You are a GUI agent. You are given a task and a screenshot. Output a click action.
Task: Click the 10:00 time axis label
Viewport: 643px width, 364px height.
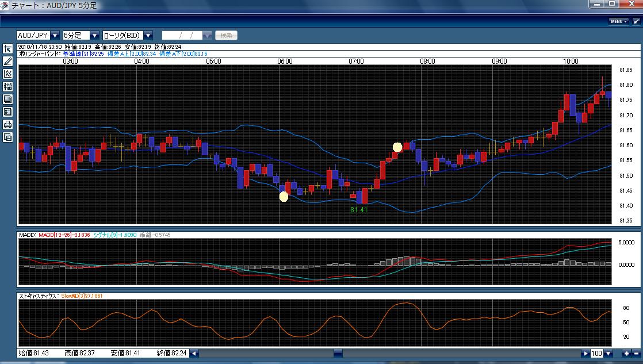571,62
